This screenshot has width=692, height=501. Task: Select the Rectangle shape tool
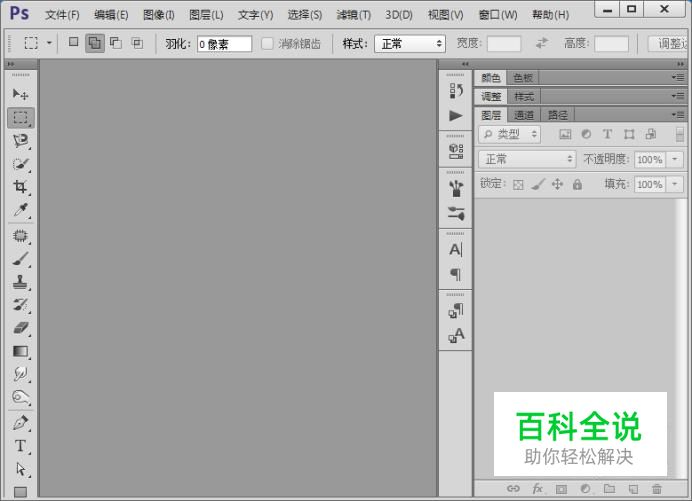tap(20, 491)
